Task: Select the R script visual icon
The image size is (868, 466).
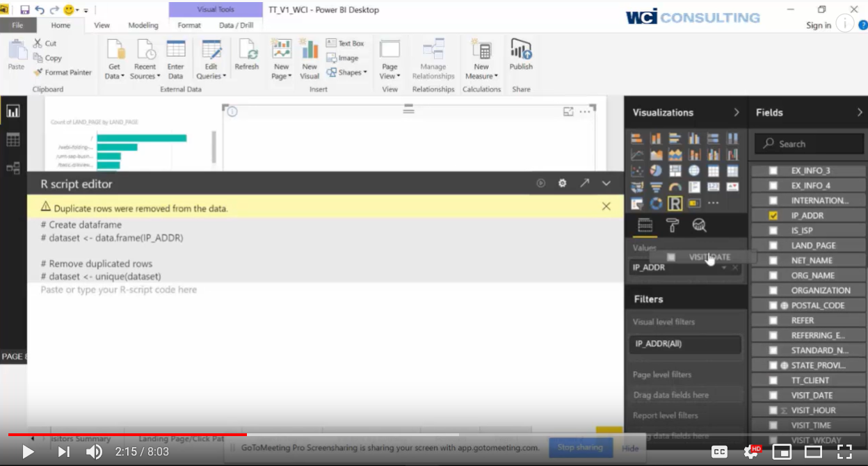Action: pos(675,203)
